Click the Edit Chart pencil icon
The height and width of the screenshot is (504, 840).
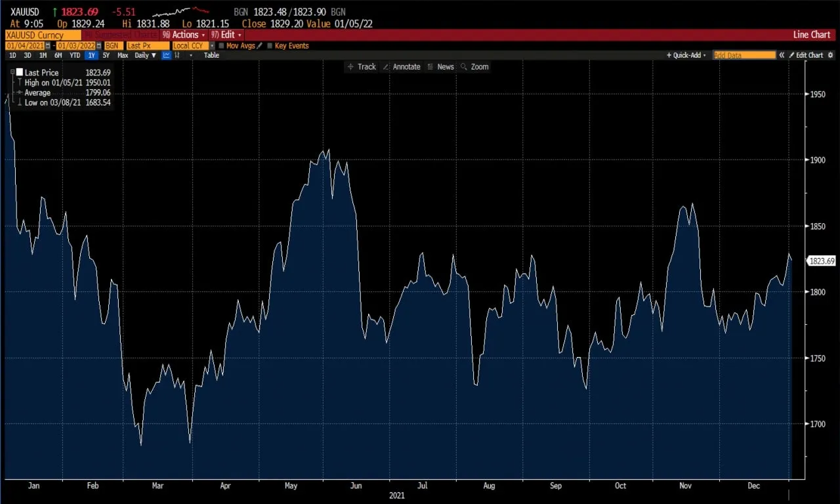(791, 55)
